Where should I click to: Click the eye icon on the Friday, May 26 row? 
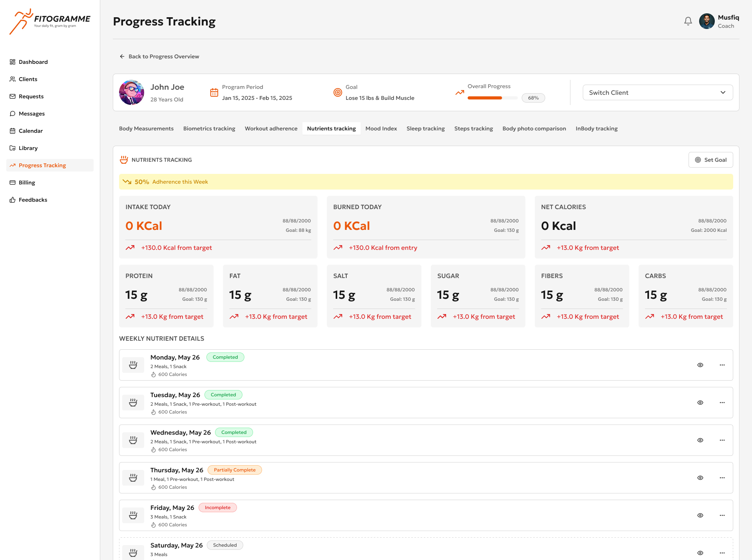700,515
